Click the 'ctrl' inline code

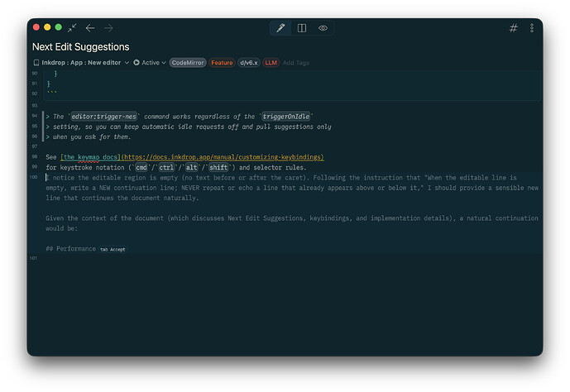166,167
